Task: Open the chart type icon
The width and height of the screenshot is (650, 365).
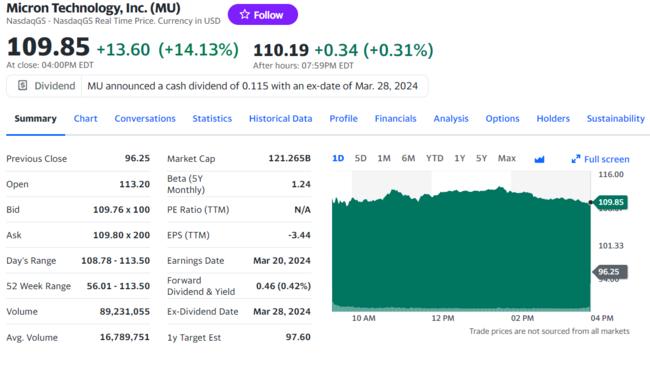Action: (x=539, y=159)
